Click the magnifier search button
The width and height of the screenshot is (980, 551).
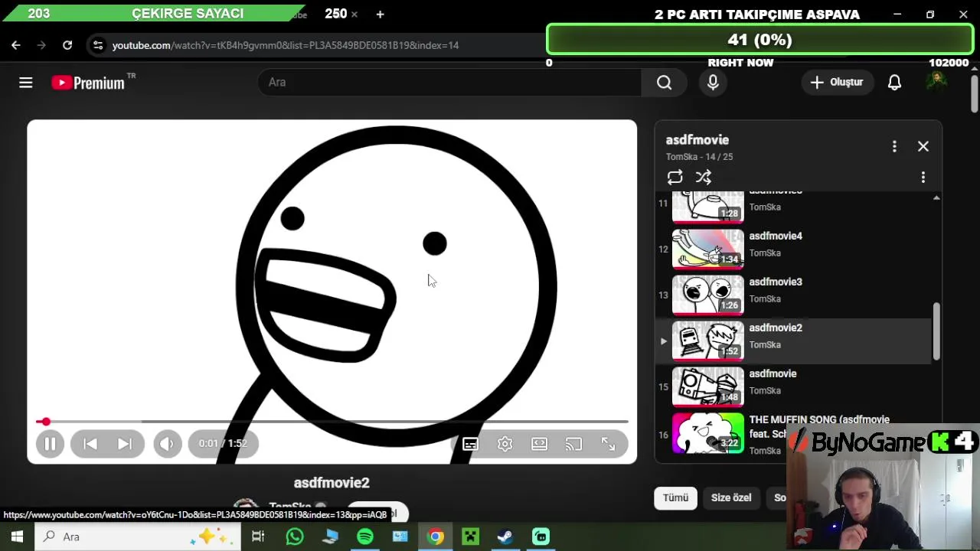coord(664,83)
